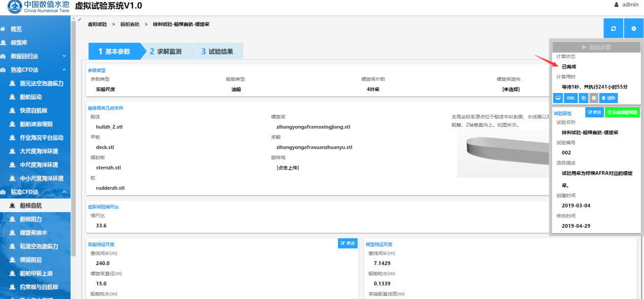Click the pin icon near breadcrumb

79,20
